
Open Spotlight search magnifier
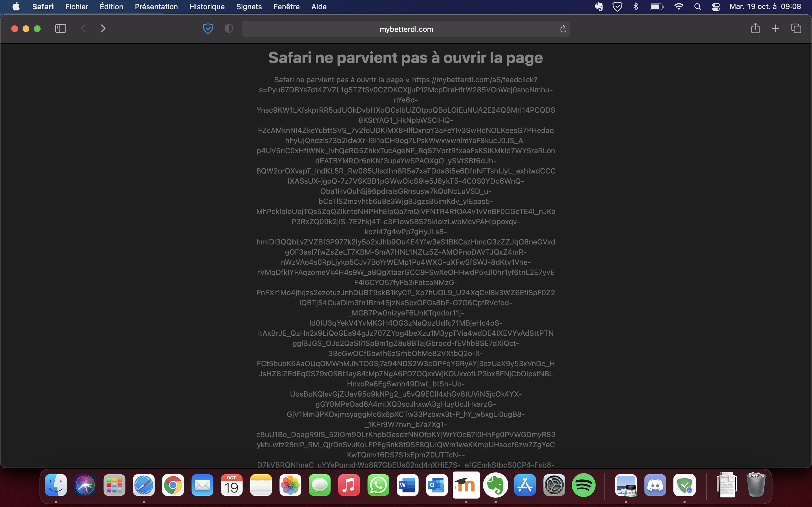pyautogui.click(x=698, y=7)
